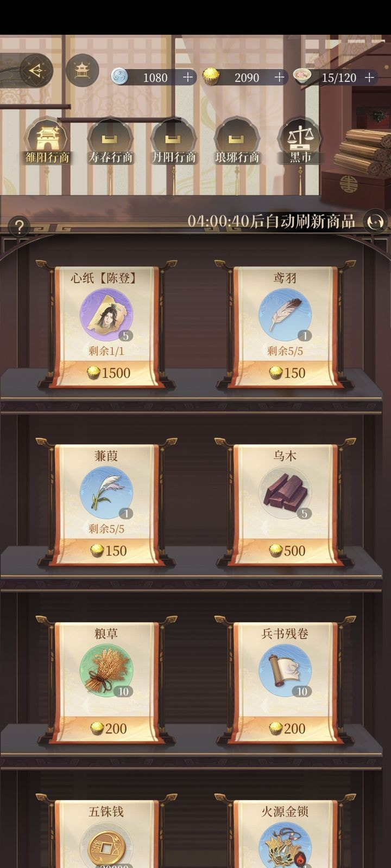Open the question mark help icon
The image size is (391, 868).
(20, 226)
